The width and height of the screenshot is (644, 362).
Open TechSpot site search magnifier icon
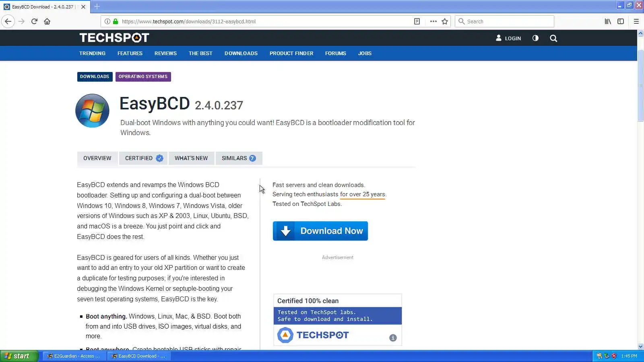coord(553,38)
